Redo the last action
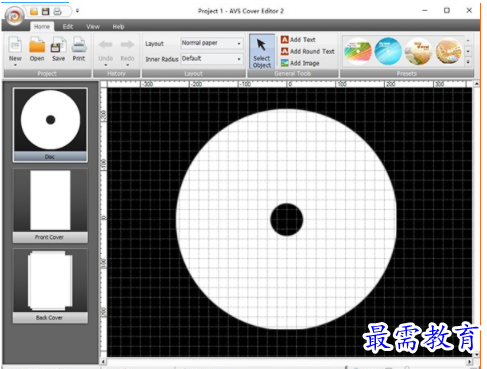The image size is (487, 369). click(x=127, y=49)
